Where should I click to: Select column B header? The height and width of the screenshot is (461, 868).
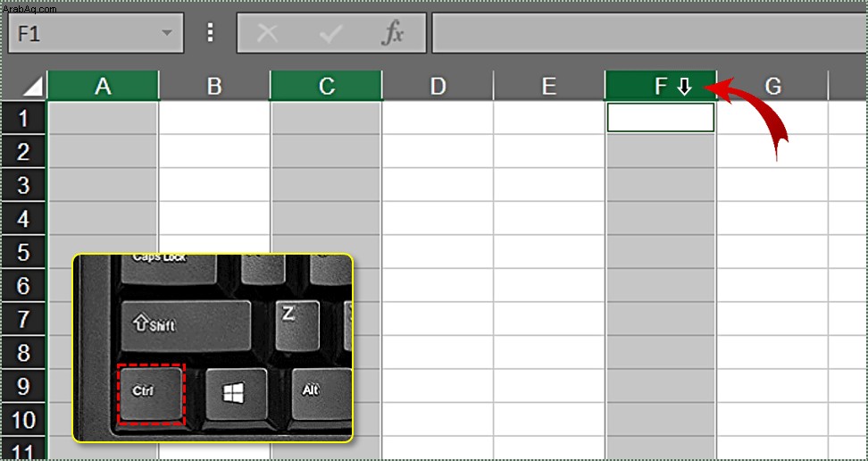pyautogui.click(x=214, y=86)
